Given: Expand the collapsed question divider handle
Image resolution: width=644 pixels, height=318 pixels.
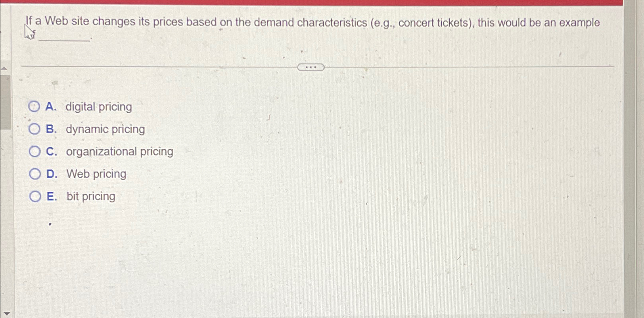Looking at the screenshot, I should (x=310, y=67).
